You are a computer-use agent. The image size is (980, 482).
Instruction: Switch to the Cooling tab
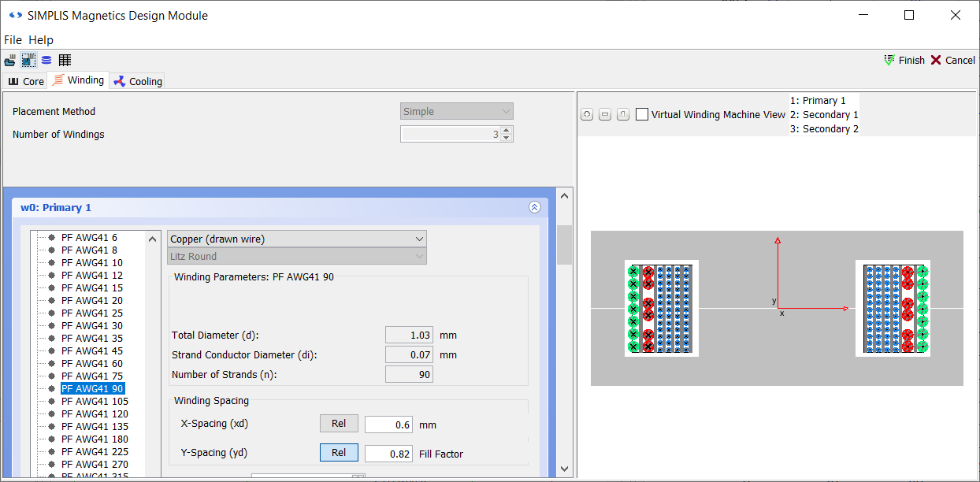(138, 81)
